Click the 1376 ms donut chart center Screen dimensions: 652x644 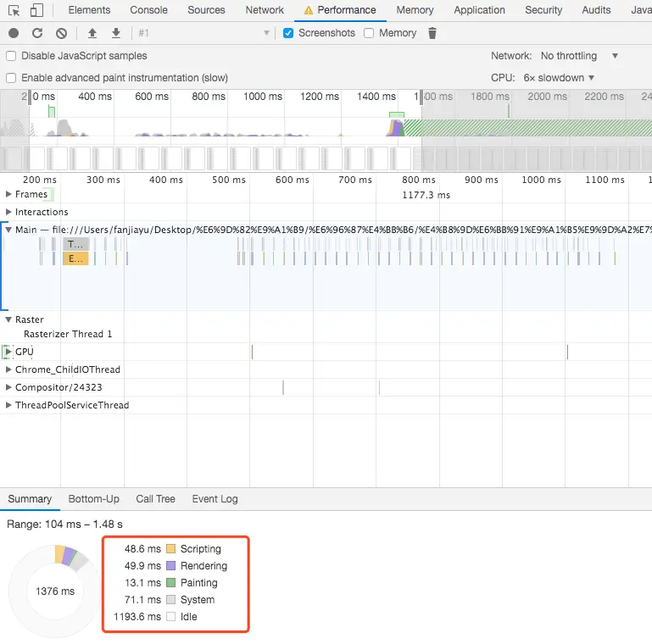coord(55,591)
